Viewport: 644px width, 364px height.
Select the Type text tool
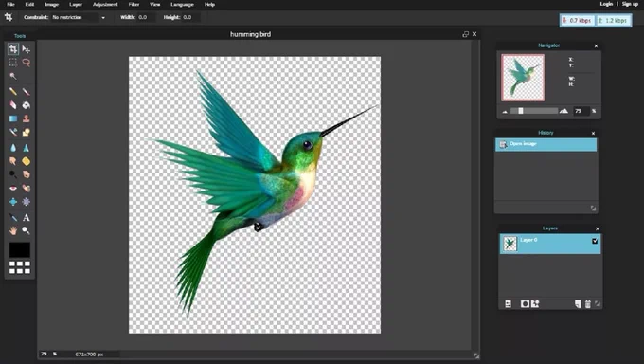26,218
